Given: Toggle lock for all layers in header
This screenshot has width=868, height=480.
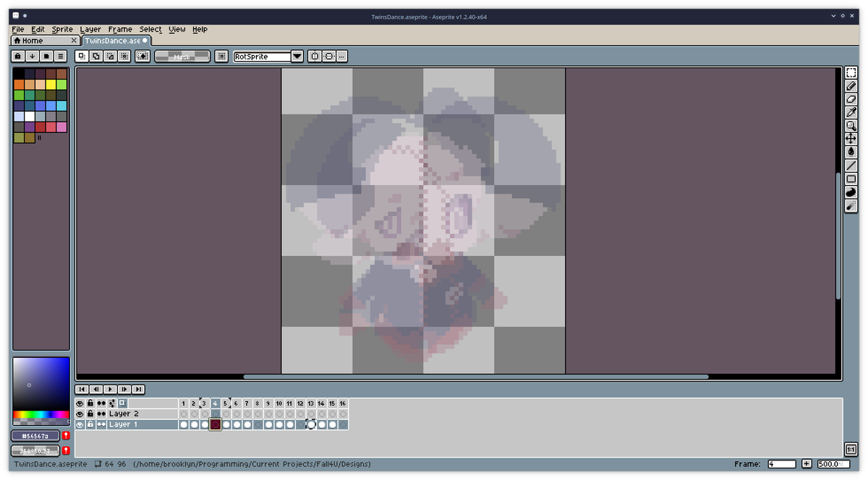Looking at the screenshot, I should pos(90,403).
